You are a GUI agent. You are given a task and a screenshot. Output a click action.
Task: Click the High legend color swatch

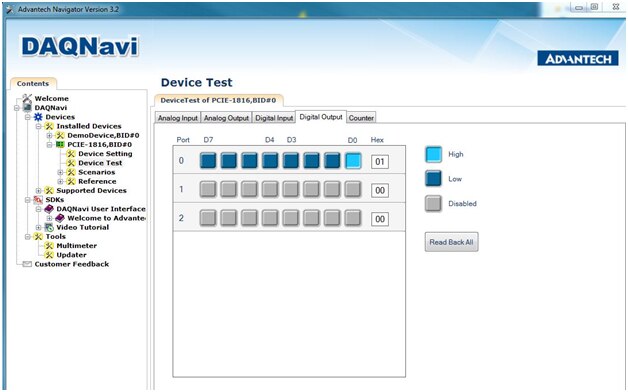click(433, 154)
